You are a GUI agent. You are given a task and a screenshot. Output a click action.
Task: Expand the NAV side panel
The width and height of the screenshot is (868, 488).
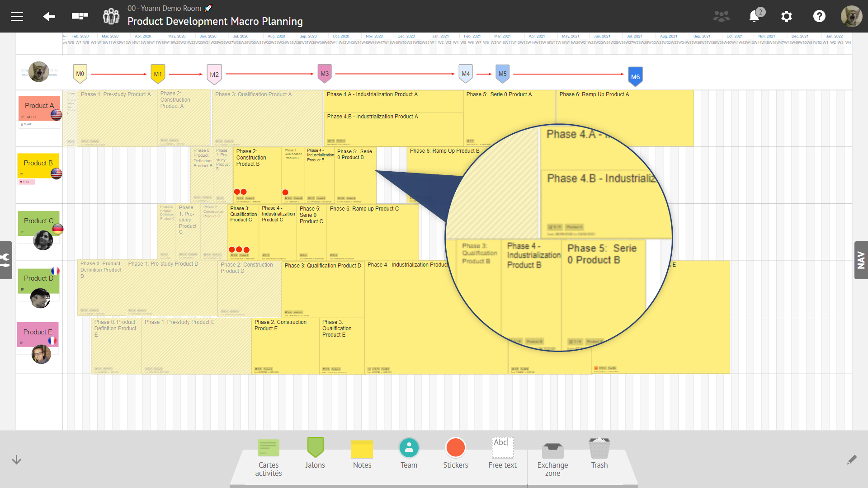pyautogui.click(x=861, y=260)
